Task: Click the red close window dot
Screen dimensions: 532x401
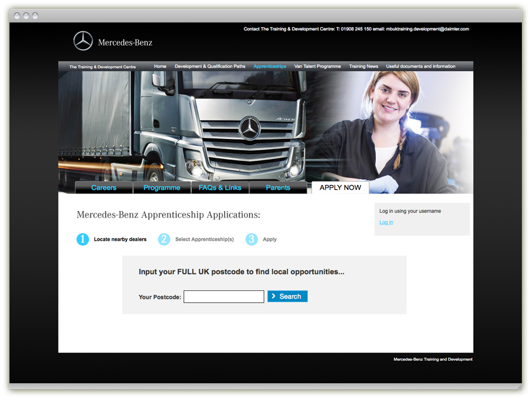Action: coord(17,16)
